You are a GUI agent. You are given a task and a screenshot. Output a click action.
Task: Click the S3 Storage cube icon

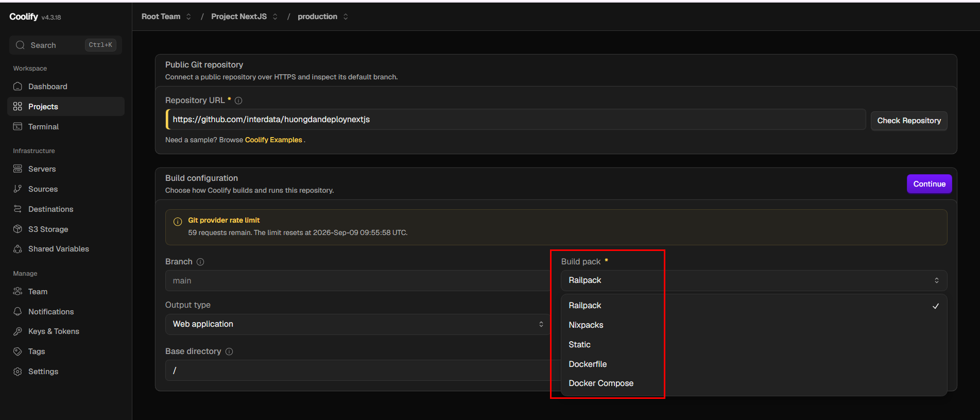click(x=18, y=229)
